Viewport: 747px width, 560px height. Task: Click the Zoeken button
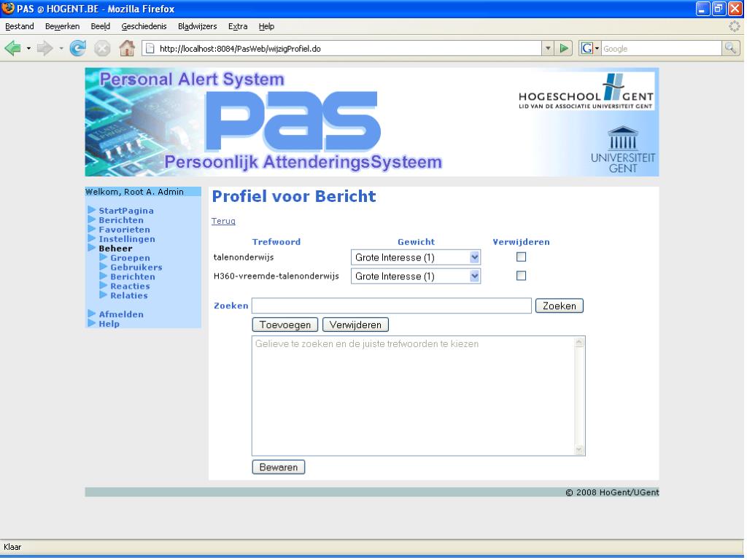(x=560, y=306)
